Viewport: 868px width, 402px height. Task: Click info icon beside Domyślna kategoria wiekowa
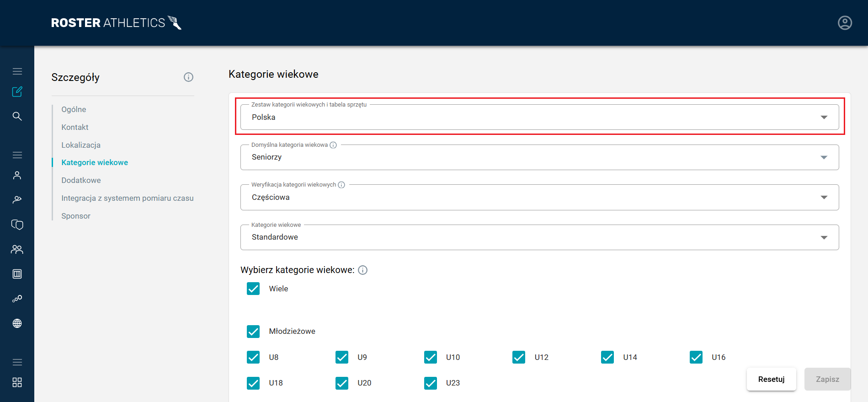click(333, 145)
